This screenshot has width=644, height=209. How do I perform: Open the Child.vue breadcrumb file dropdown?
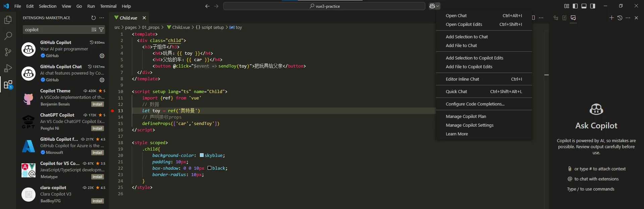point(178,27)
